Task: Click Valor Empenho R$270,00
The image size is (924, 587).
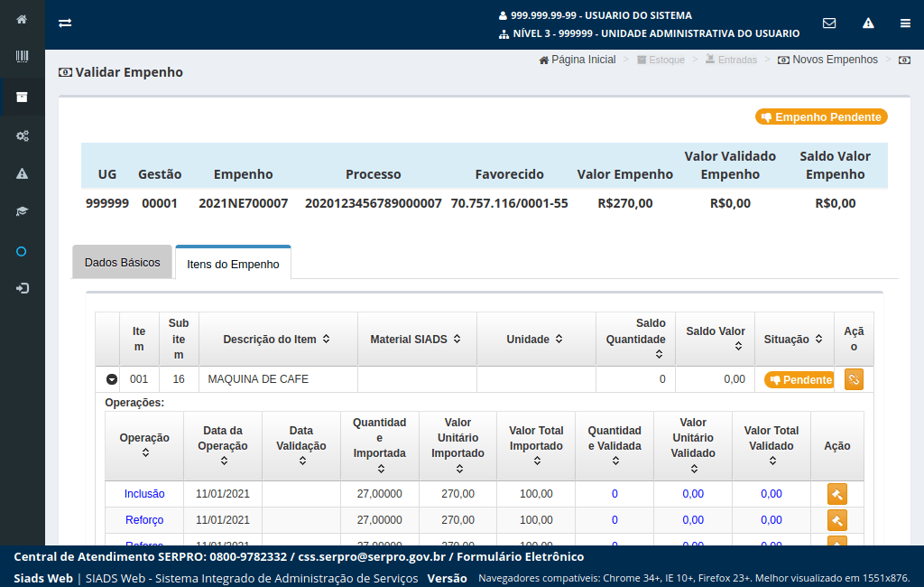Action: tap(624, 203)
